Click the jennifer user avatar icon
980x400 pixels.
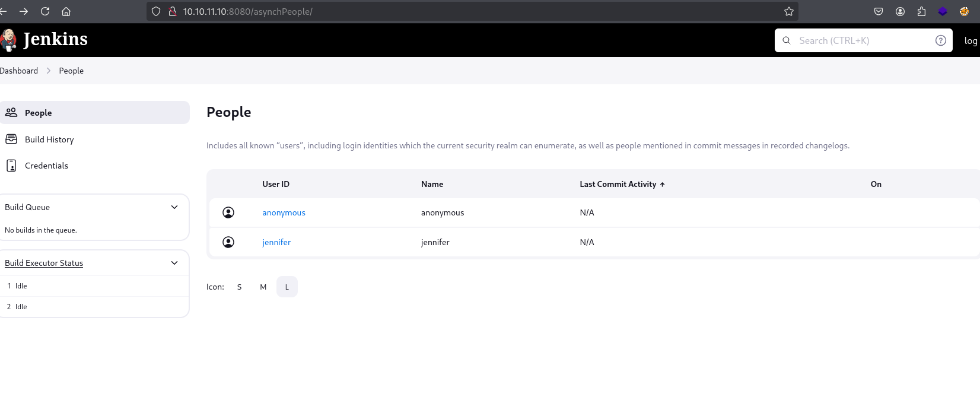(228, 242)
